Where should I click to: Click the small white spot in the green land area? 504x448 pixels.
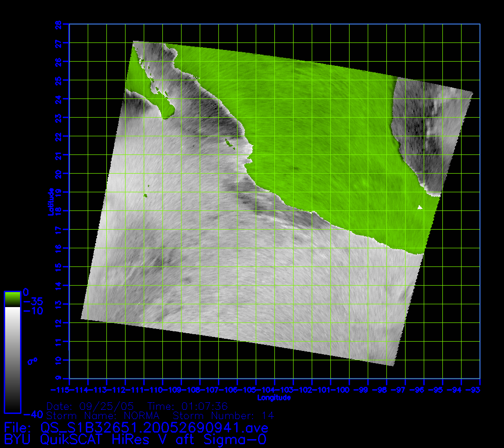point(420,208)
